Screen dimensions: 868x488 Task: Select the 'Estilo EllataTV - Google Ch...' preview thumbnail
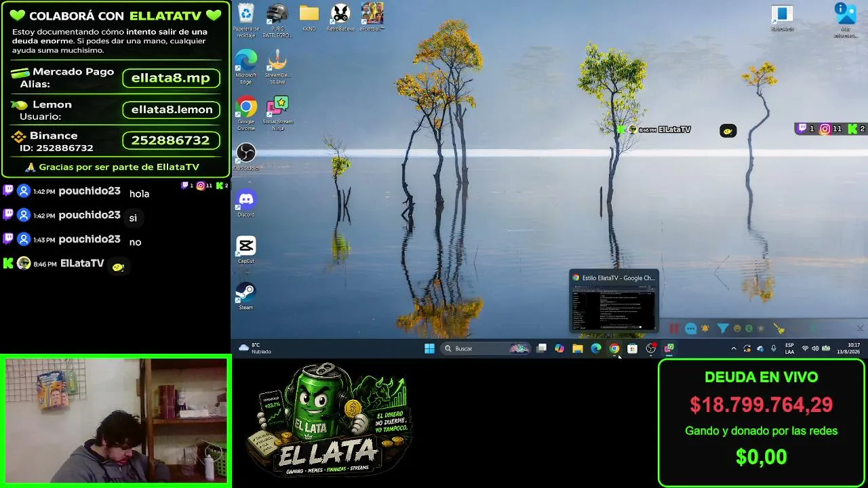pyautogui.click(x=614, y=302)
